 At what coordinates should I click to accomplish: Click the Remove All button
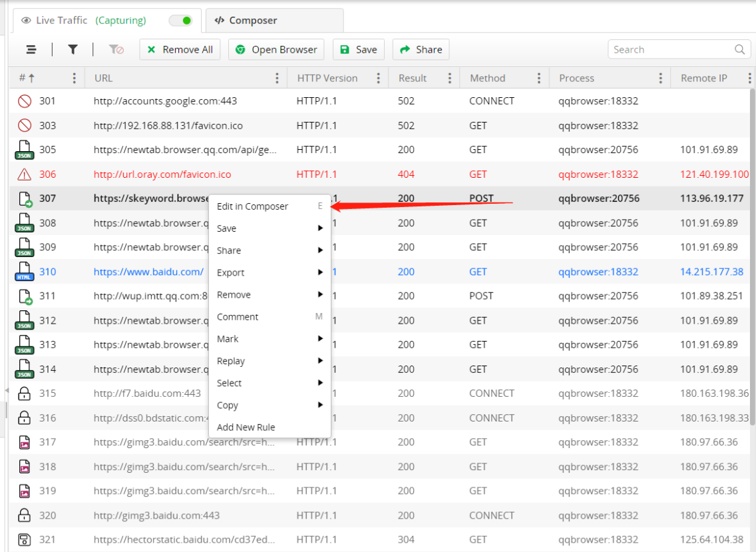[180, 49]
